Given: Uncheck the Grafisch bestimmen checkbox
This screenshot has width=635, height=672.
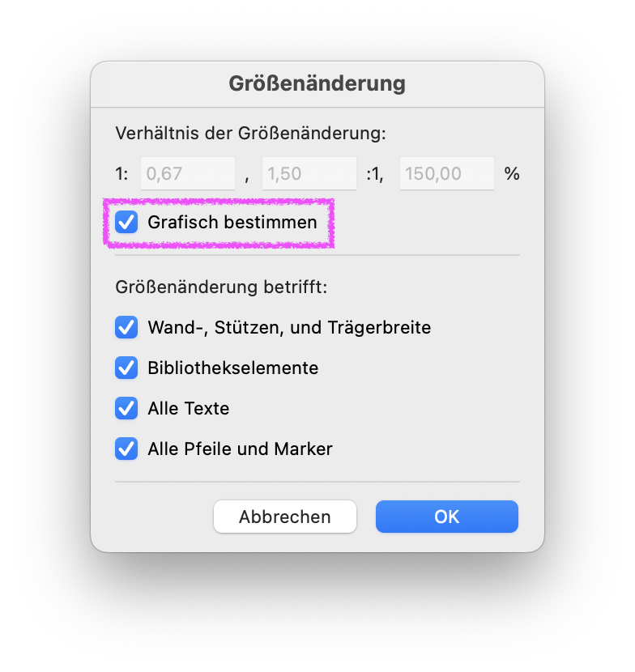Looking at the screenshot, I should coord(126,222).
